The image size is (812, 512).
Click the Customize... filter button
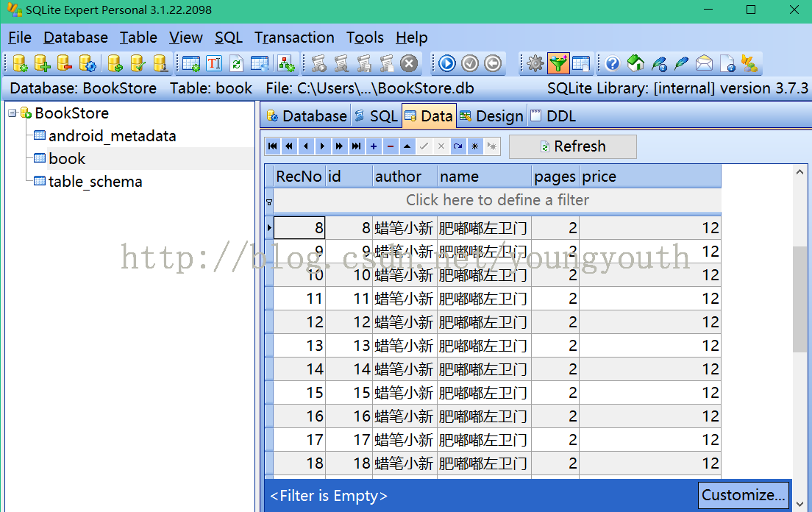click(743, 495)
